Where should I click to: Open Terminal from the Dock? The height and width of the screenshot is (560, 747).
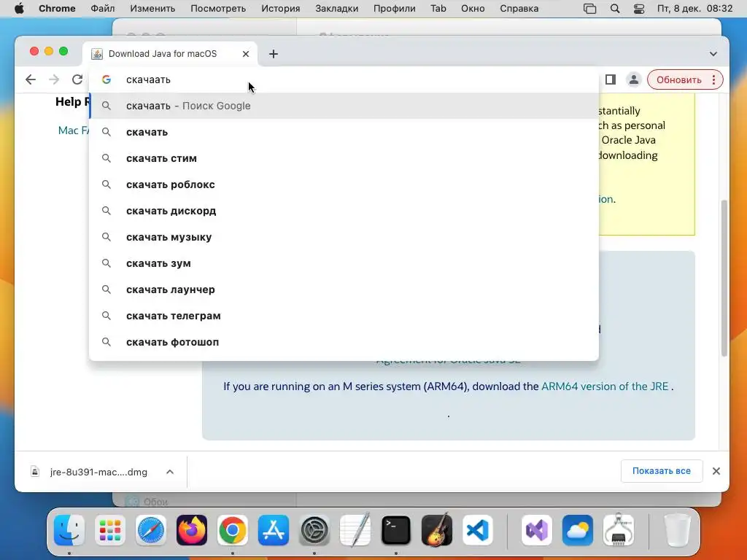tap(396, 530)
